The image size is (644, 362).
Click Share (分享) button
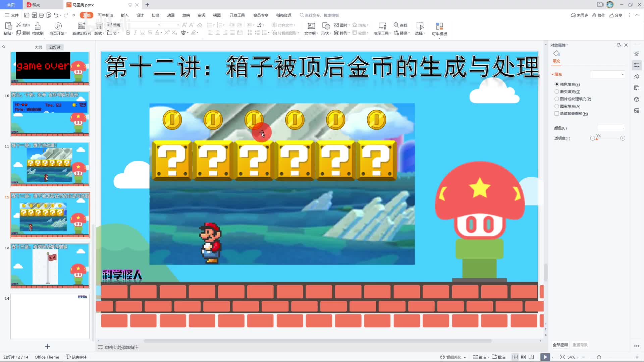616,15
